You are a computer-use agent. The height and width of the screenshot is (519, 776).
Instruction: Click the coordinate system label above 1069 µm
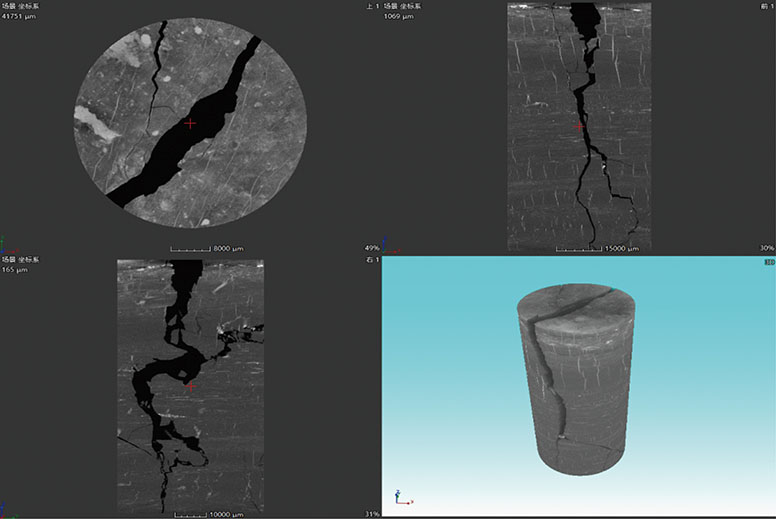pyautogui.click(x=402, y=6)
